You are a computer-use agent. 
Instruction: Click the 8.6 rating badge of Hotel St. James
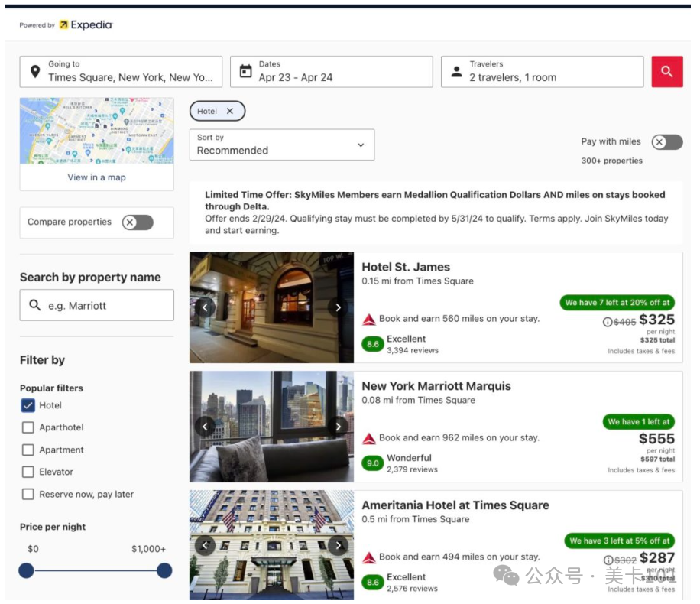coord(373,344)
